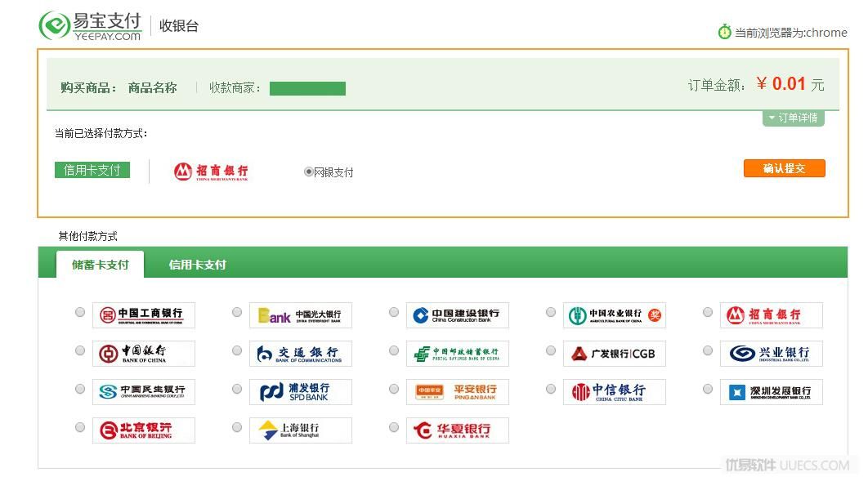Image resolution: width=868 pixels, height=486 pixels.
Task: Tick the radio button for 中国邮政储蓄银行
Action: (x=394, y=350)
